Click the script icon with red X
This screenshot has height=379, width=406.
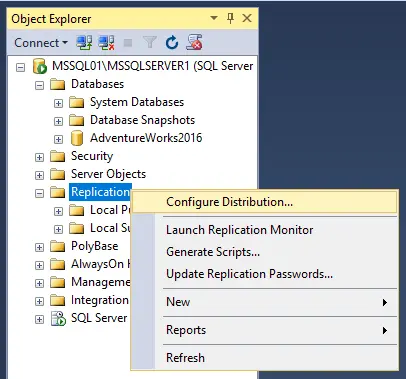coord(194,42)
